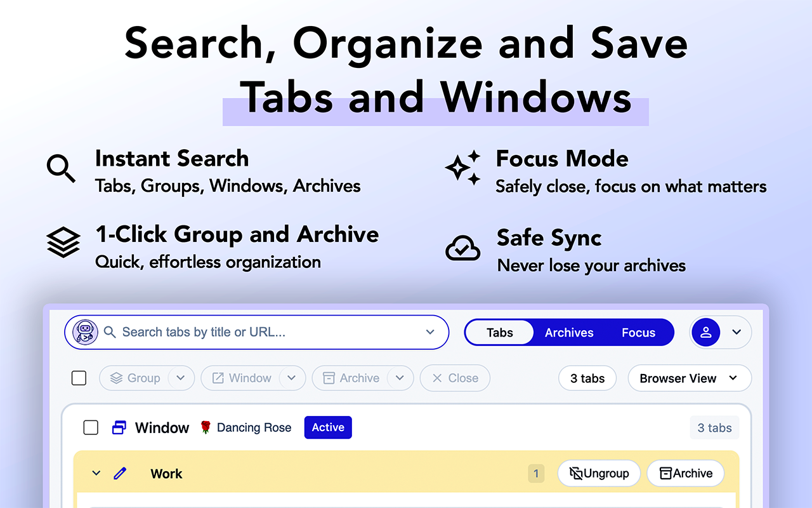Click the blue window icon beside Window label
The image size is (812, 508).
pyautogui.click(x=118, y=427)
